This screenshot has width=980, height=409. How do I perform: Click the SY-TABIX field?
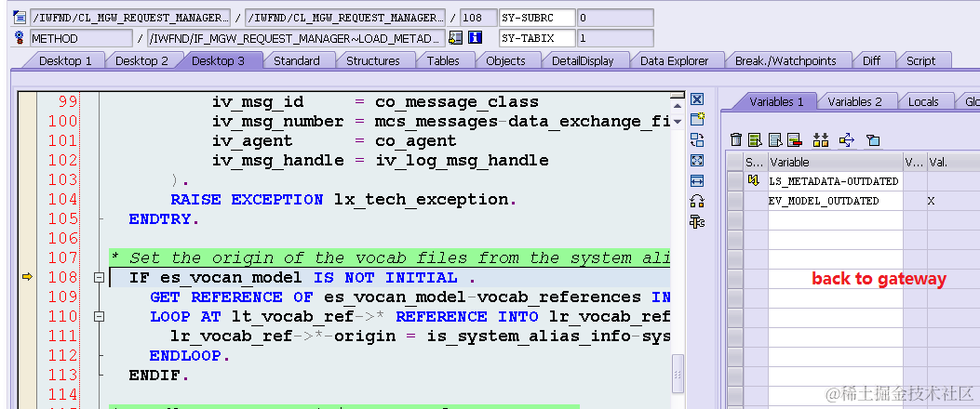pyautogui.click(x=538, y=38)
